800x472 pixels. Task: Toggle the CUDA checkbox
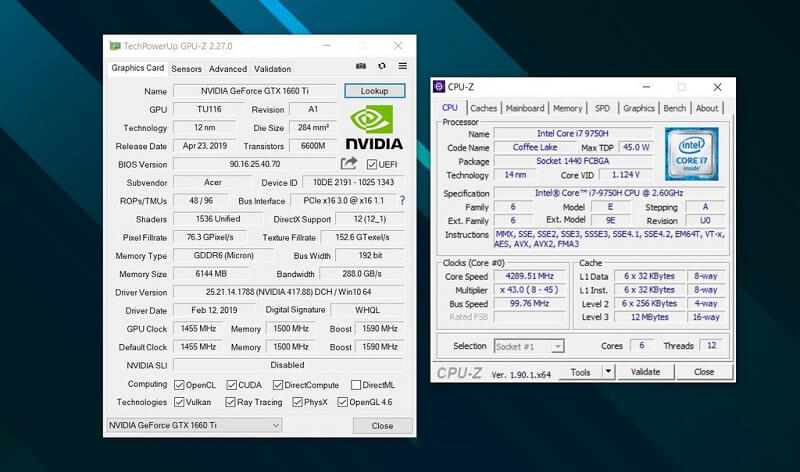232,385
